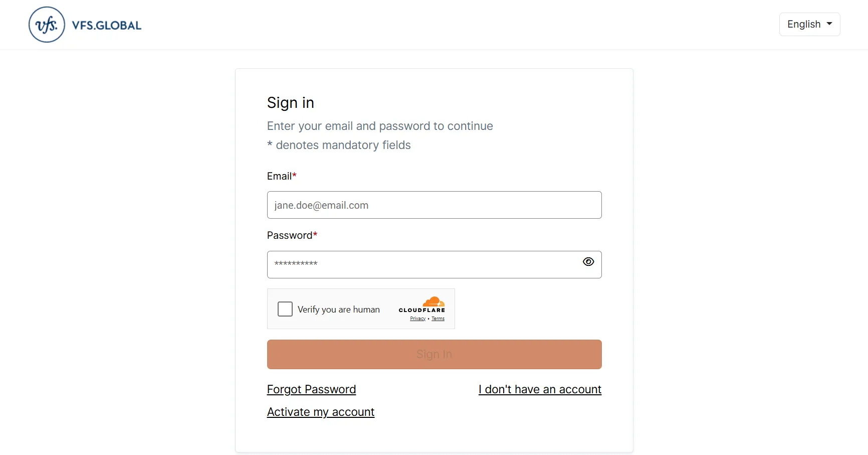
Task: Follow the I don't have an account link
Action: point(540,389)
